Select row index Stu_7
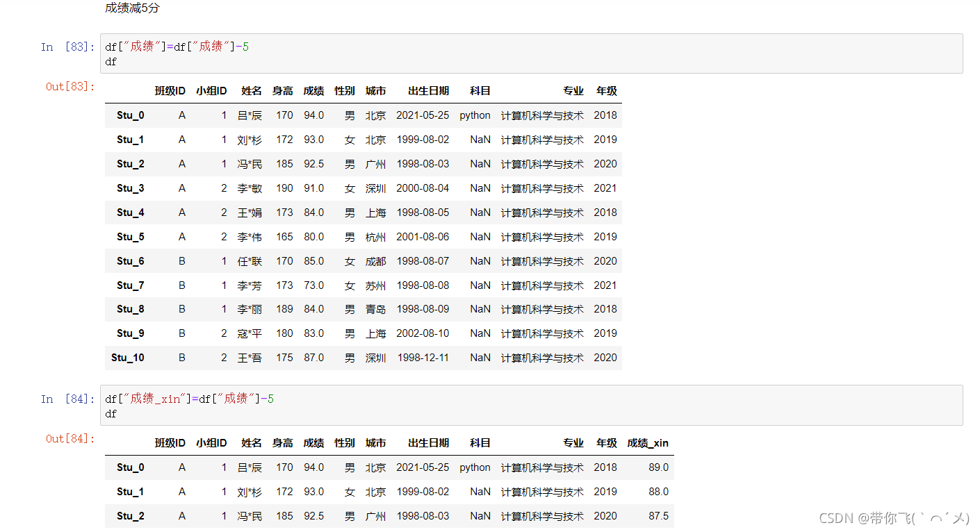This screenshot has width=980, height=532. [x=131, y=285]
